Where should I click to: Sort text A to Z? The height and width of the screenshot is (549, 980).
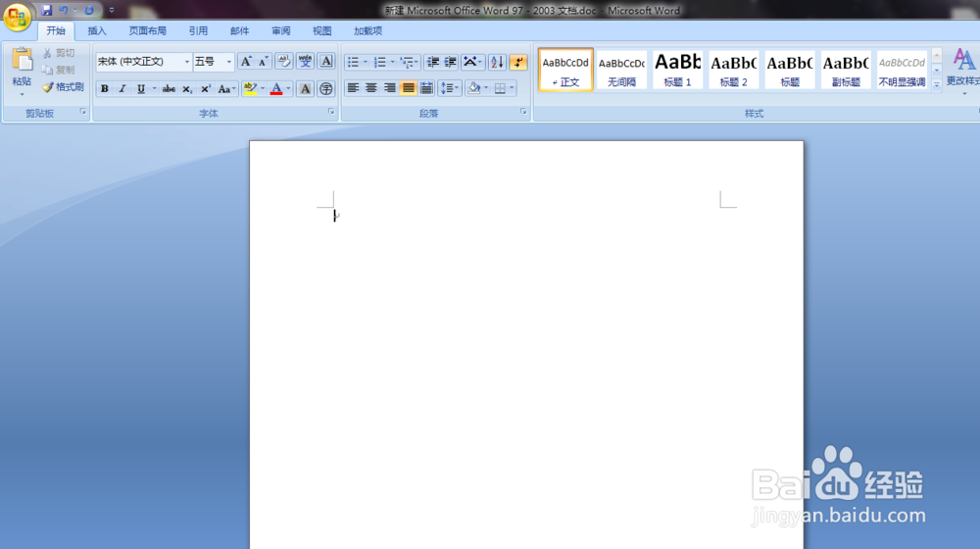coord(497,62)
